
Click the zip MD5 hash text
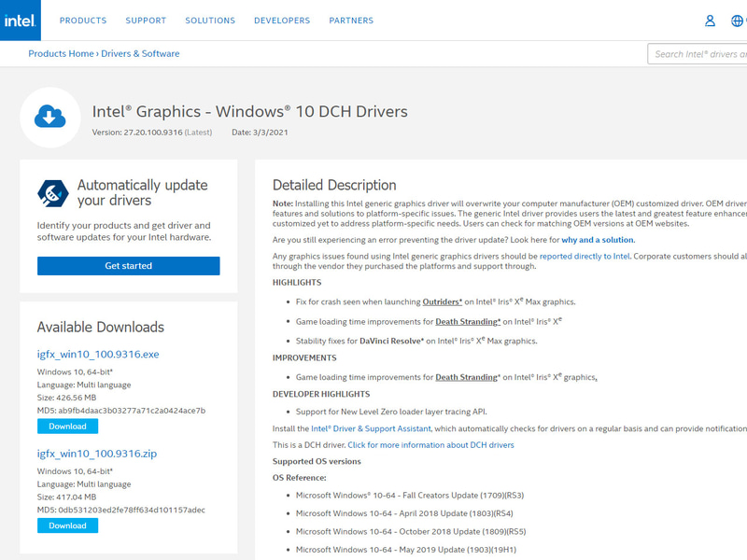[121, 510]
